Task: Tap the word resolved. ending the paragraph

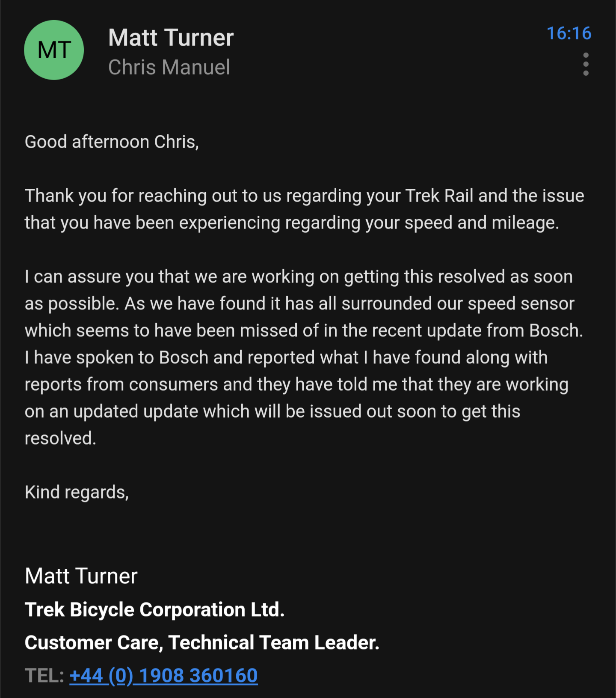Action: (60, 438)
